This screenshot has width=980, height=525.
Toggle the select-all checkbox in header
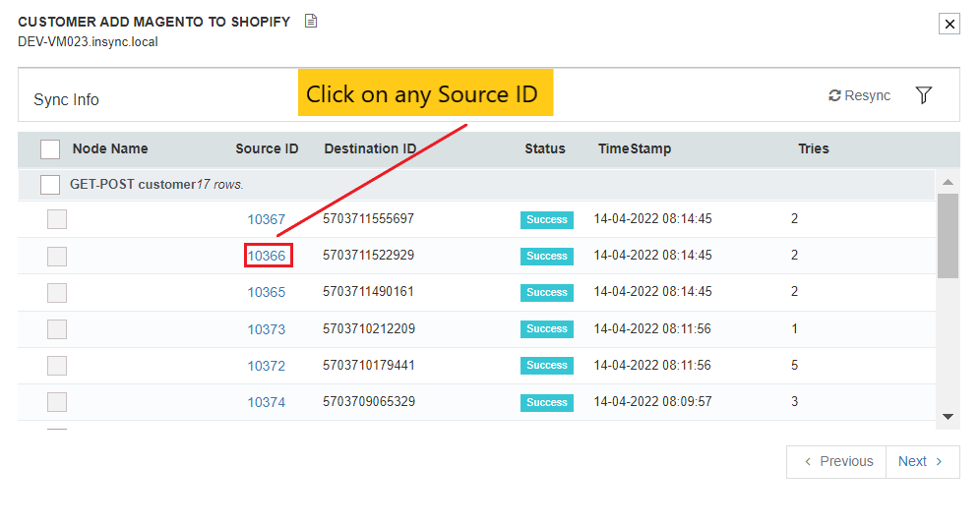coord(50,149)
